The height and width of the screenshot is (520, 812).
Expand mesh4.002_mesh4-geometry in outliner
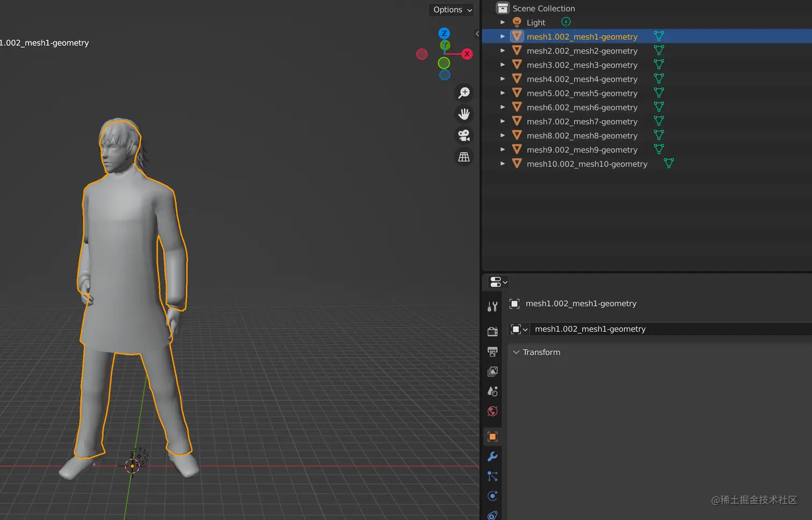(x=503, y=79)
